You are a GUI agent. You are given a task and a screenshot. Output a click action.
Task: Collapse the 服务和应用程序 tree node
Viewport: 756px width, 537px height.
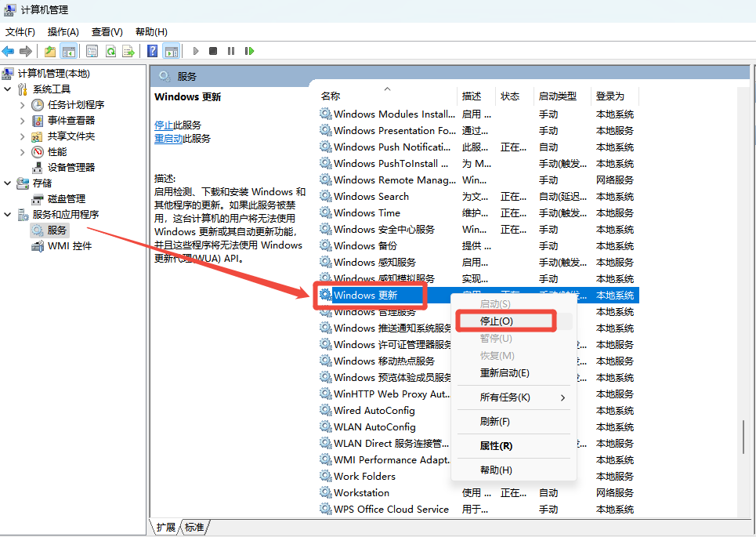[x=7, y=215]
